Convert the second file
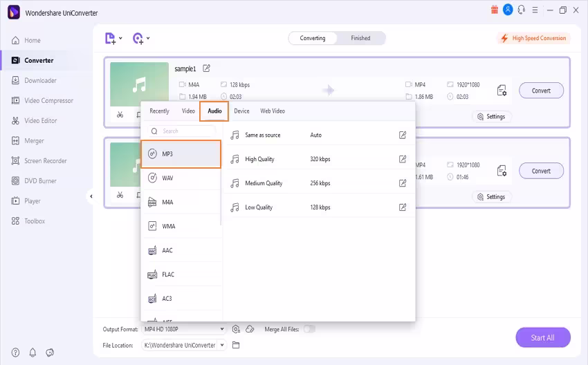Viewport: 588px width, 365px height. coord(541,171)
